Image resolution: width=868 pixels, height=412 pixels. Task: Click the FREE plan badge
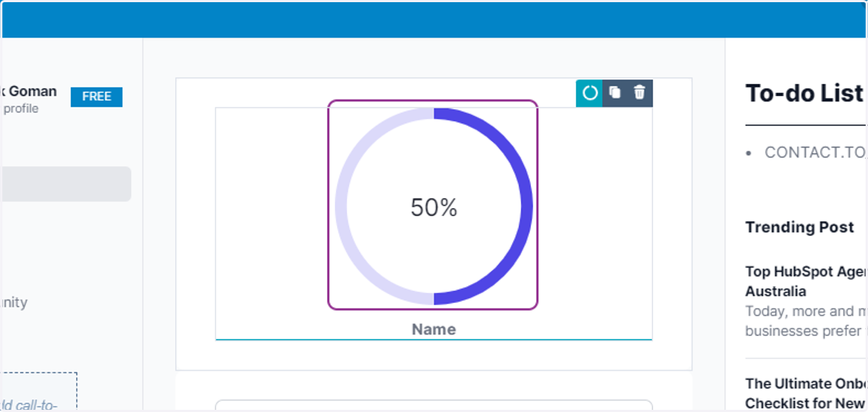pyautogui.click(x=96, y=97)
